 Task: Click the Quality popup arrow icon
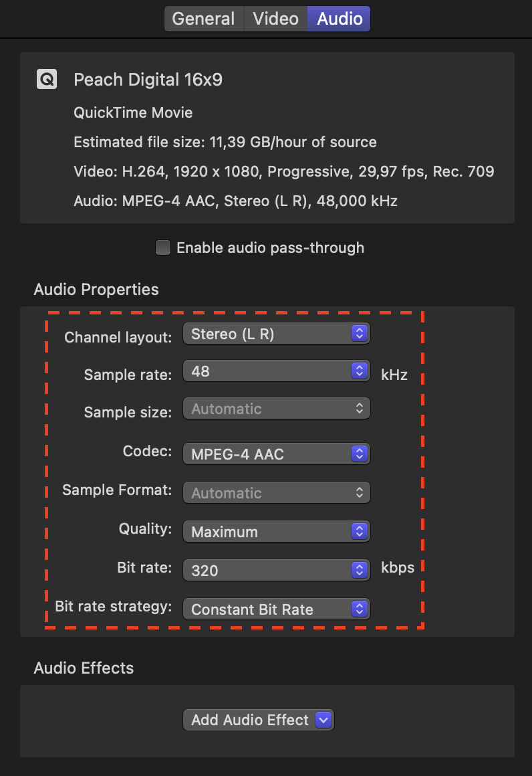(360, 532)
